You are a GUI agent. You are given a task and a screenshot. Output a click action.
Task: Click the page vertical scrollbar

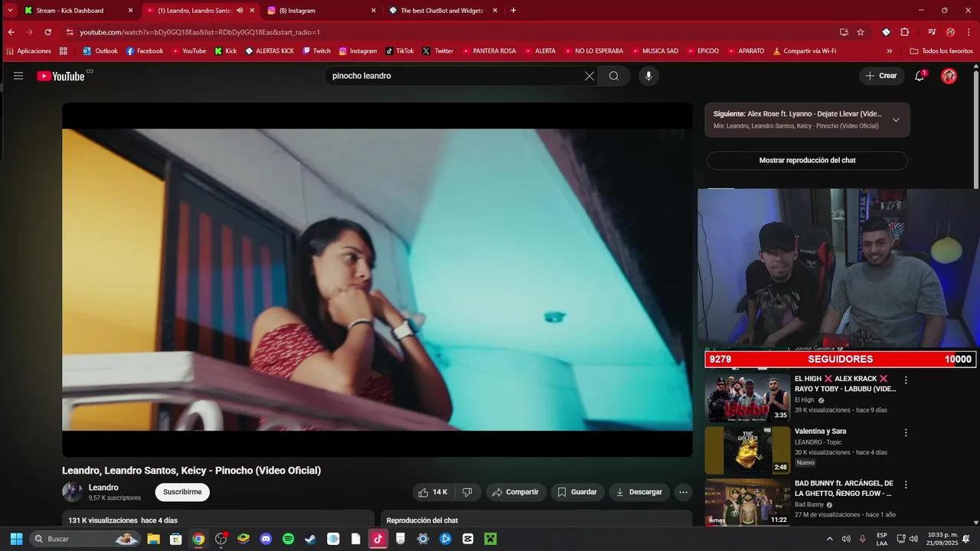point(975,130)
